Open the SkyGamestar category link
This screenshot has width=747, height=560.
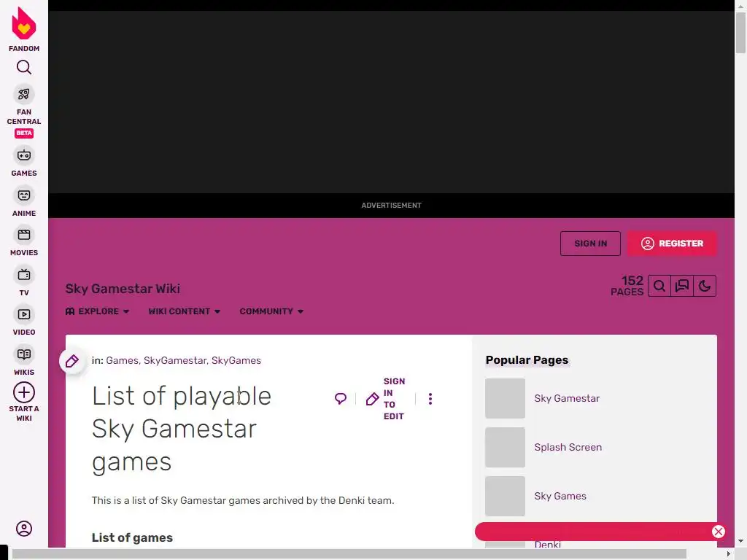point(175,360)
